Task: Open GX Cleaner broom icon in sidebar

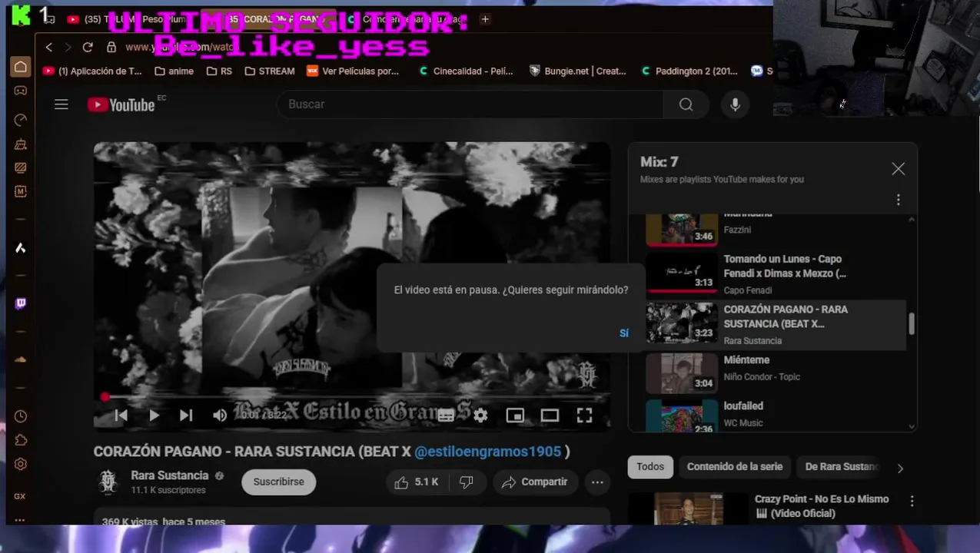Action: coord(21,144)
